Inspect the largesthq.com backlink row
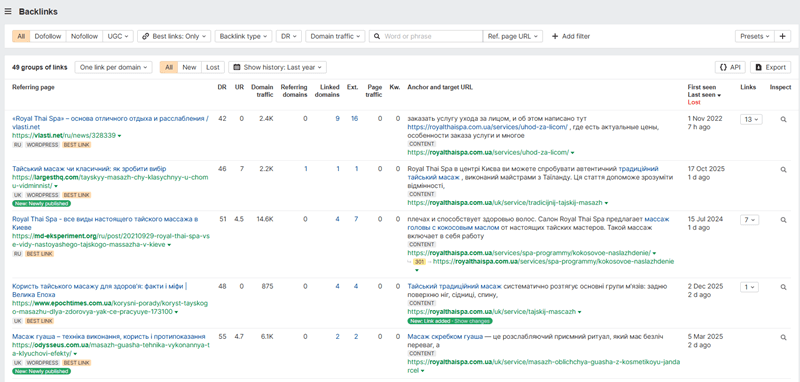Viewport: 800px width, 382px height. [783, 170]
